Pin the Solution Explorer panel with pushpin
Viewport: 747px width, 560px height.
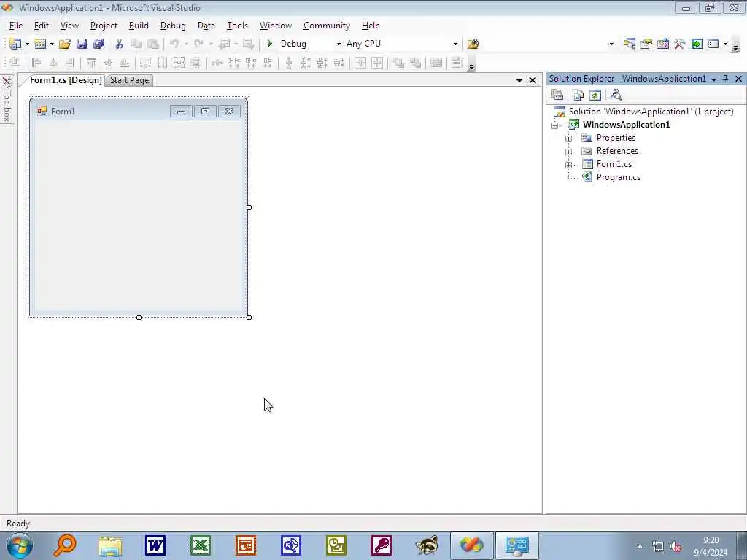pos(726,79)
